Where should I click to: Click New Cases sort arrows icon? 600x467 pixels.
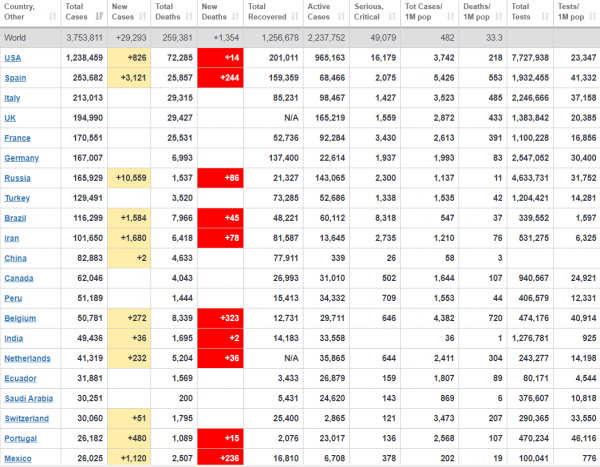click(143, 16)
